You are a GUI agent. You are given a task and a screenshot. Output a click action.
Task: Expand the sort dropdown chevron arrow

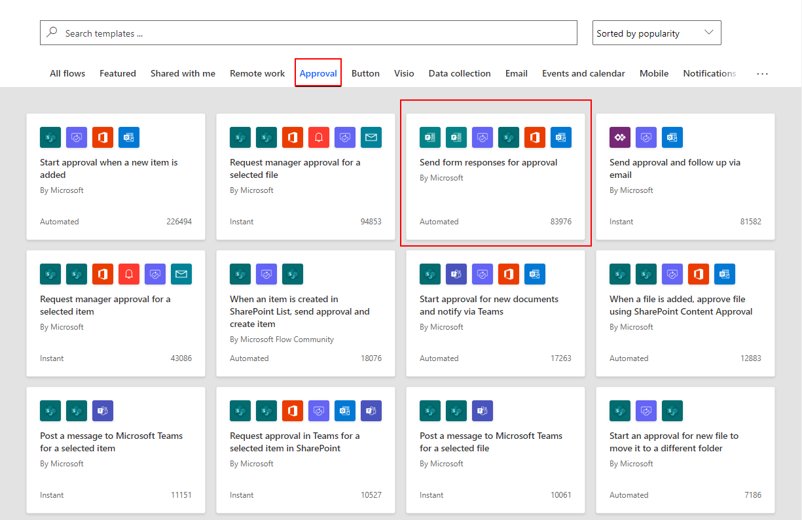(x=708, y=32)
